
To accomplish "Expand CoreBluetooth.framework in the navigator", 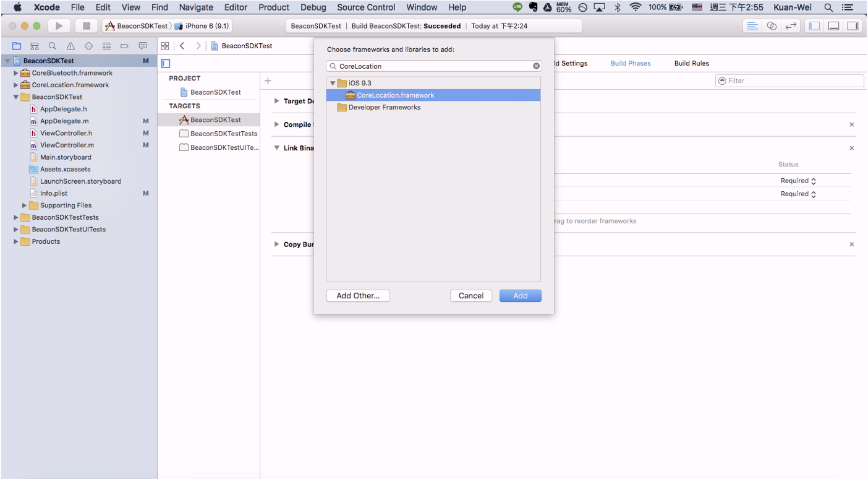I will coord(16,73).
